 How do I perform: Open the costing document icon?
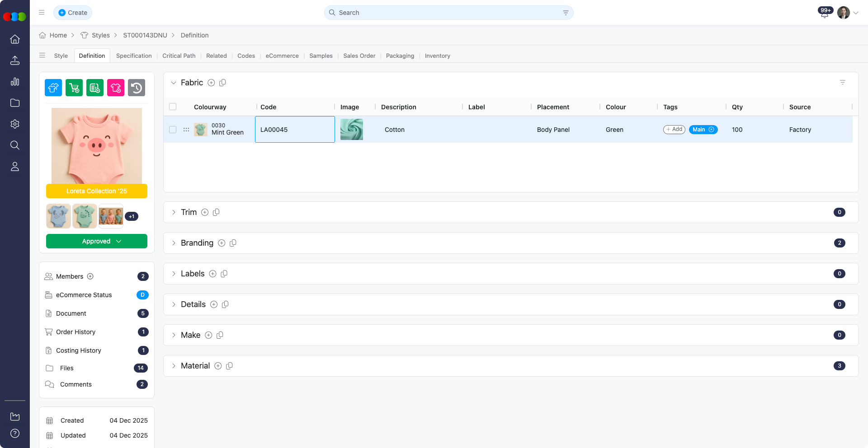click(94, 88)
